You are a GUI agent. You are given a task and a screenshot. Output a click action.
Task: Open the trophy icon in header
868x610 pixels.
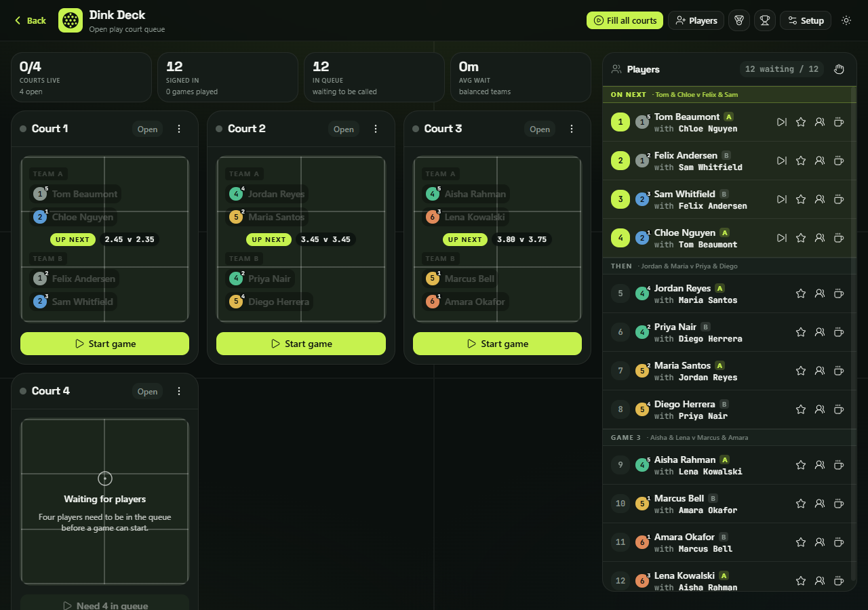[x=765, y=20]
